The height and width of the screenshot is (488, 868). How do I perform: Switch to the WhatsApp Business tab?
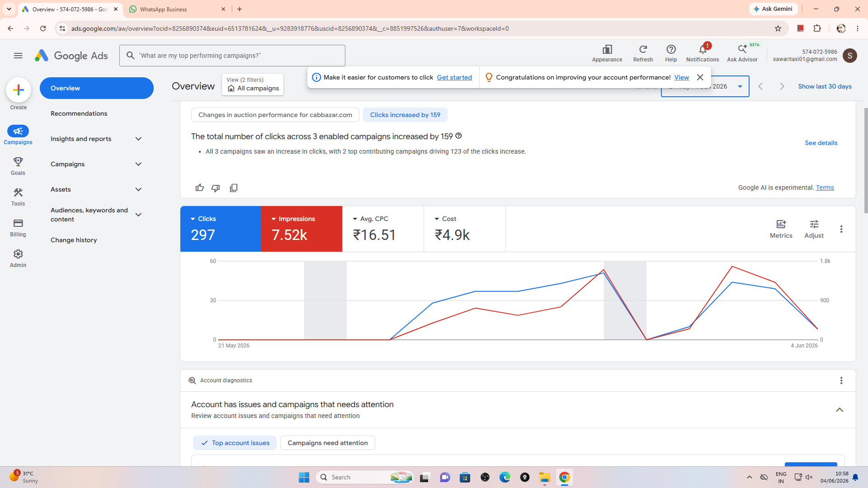177,9
